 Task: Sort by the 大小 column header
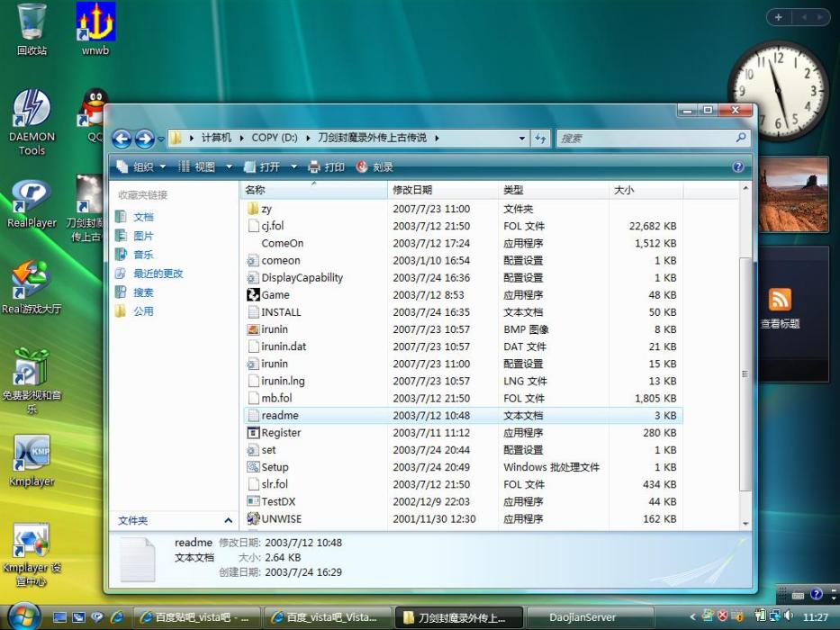[646, 190]
